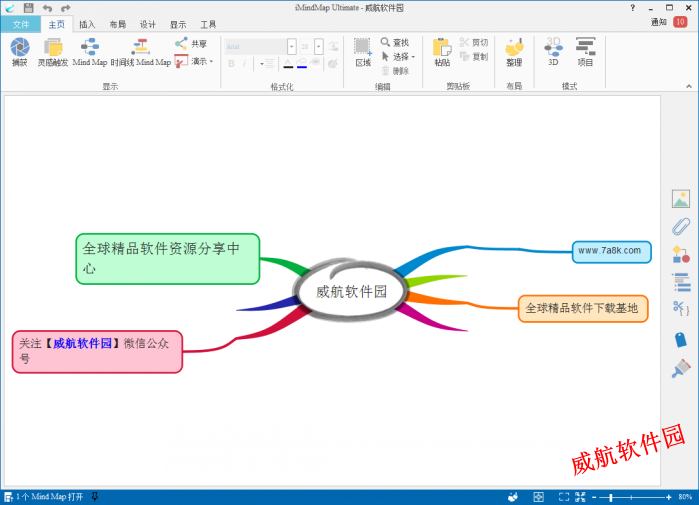Click the zoom in plus button
Screen dimensions: 699x505
(668, 497)
